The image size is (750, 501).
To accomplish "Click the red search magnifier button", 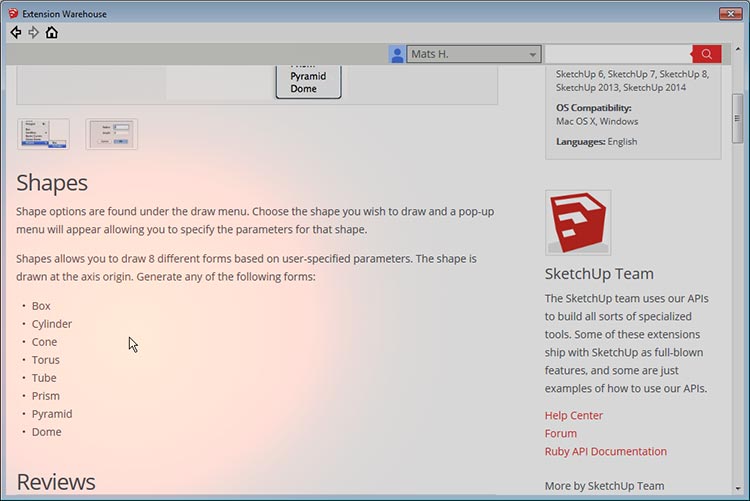I will [706, 54].
